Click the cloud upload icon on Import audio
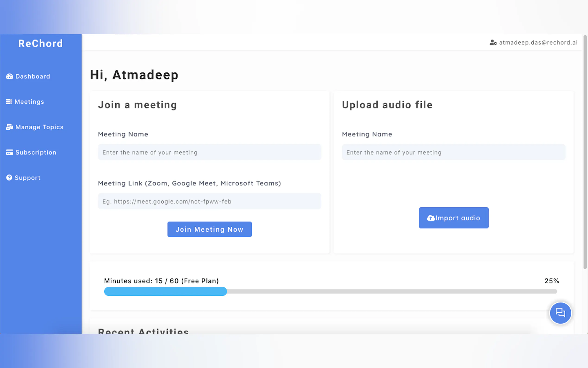Viewport: 588px width, 368px height. (x=431, y=218)
